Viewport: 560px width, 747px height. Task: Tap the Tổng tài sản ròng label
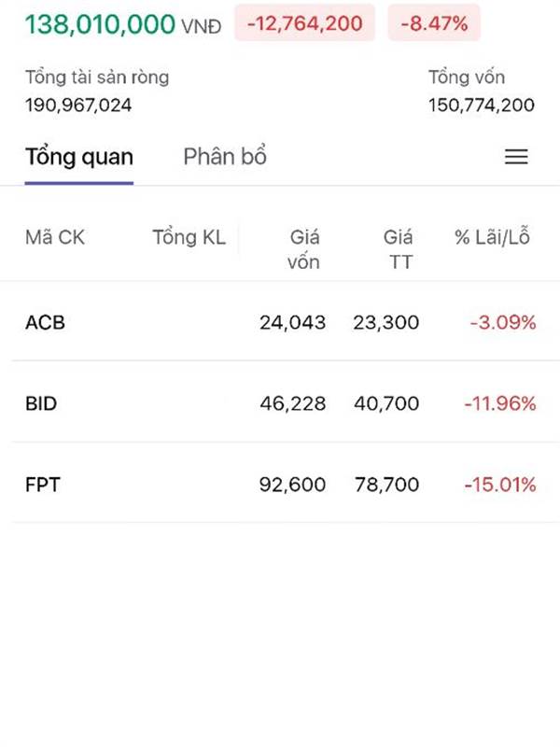97,78
